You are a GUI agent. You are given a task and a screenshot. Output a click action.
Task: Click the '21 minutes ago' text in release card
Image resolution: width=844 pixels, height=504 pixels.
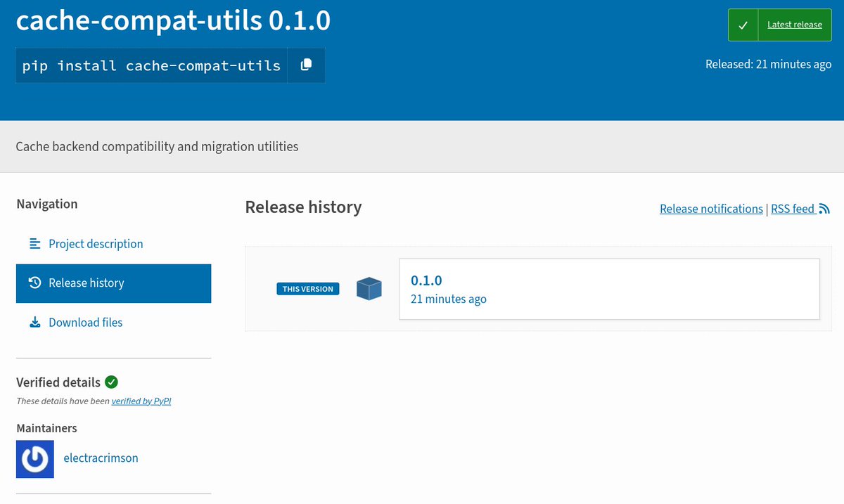click(449, 299)
